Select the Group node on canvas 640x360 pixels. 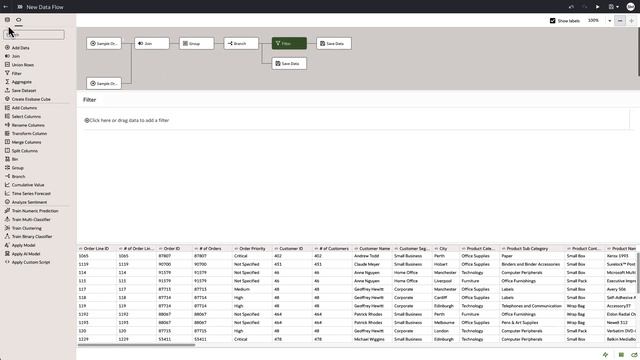pos(196,43)
